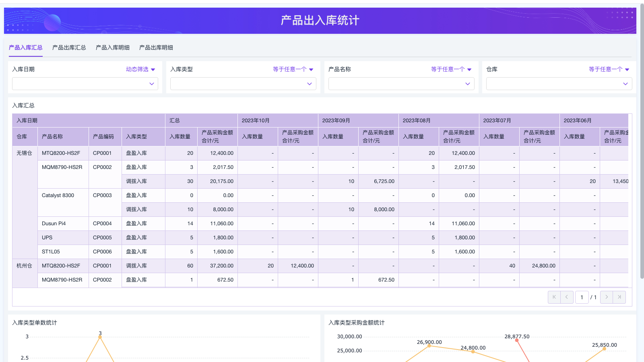Click 2023年09月 column header

click(x=358, y=121)
